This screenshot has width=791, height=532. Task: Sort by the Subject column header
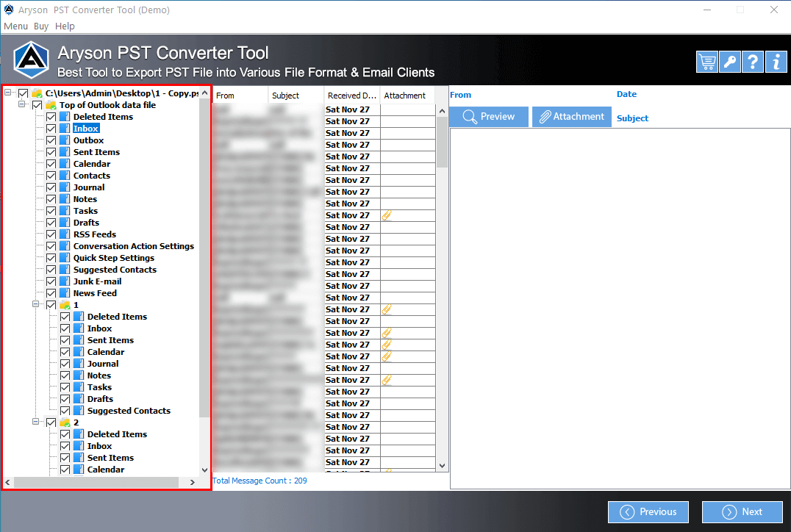[x=296, y=96]
